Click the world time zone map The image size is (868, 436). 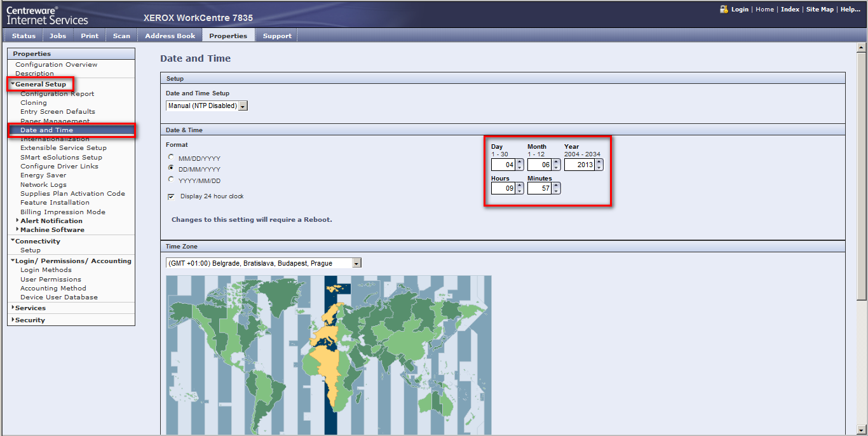329,355
